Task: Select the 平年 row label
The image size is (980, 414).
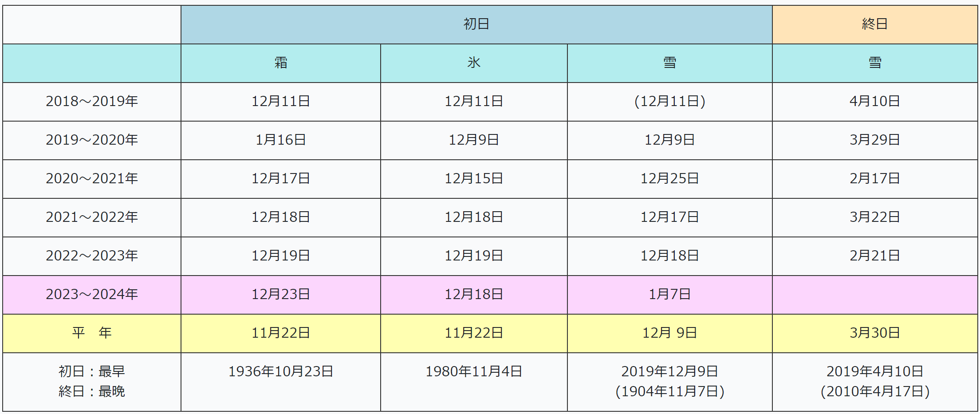Action: click(92, 333)
